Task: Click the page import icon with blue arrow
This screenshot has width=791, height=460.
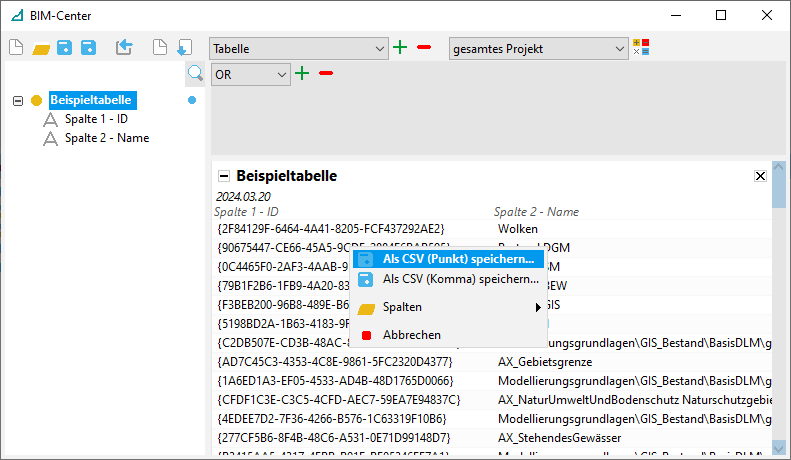Action: coord(184,47)
